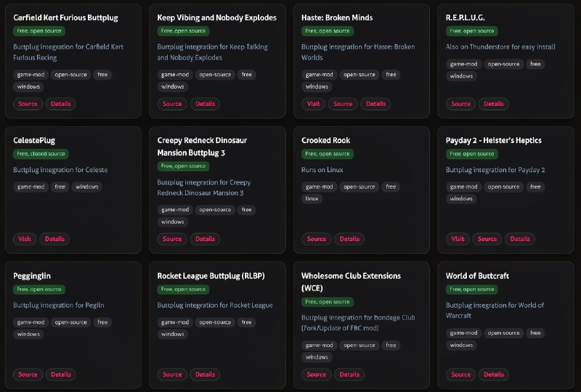Show Details for Peggingling
The height and width of the screenshot is (392, 581).
coord(61,375)
